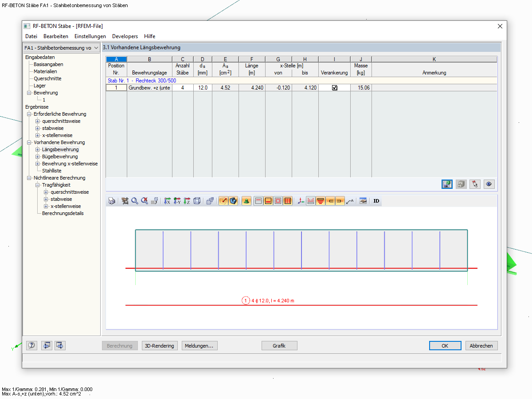Expand the querschnittsweise tree node under Erforderliche Bewehrung
This screenshot has height=399, width=532.
(36, 121)
